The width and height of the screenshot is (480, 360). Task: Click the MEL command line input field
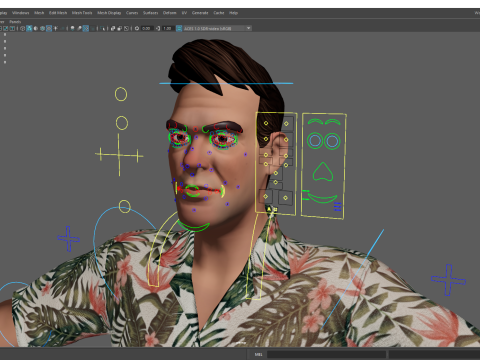(327, 354)
